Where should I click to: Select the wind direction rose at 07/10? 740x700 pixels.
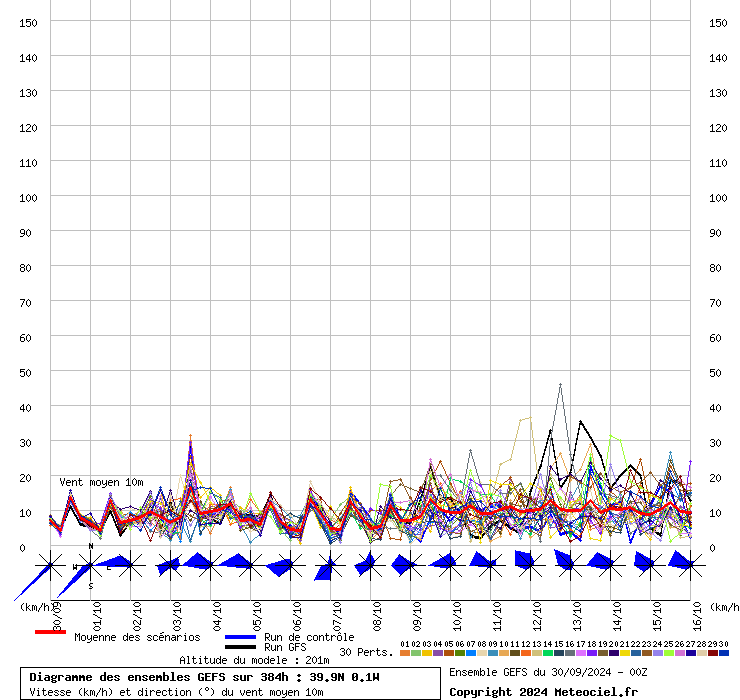tap(330, 566)
